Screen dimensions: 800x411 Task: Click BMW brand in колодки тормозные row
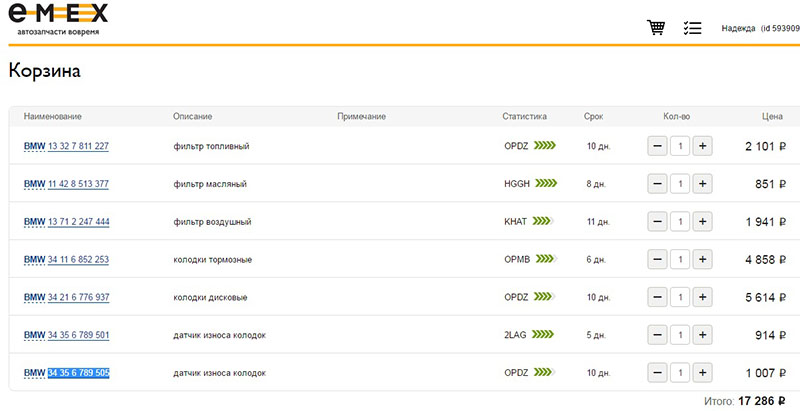tap(34, 260)
